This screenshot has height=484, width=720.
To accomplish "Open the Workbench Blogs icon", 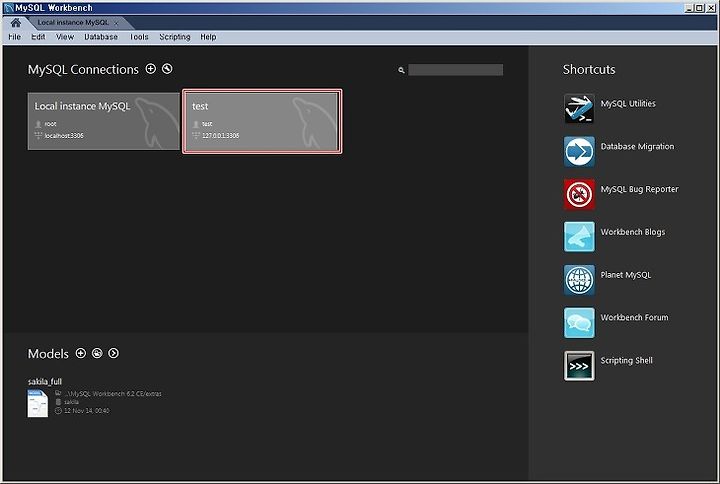I will tap(579, 236).
